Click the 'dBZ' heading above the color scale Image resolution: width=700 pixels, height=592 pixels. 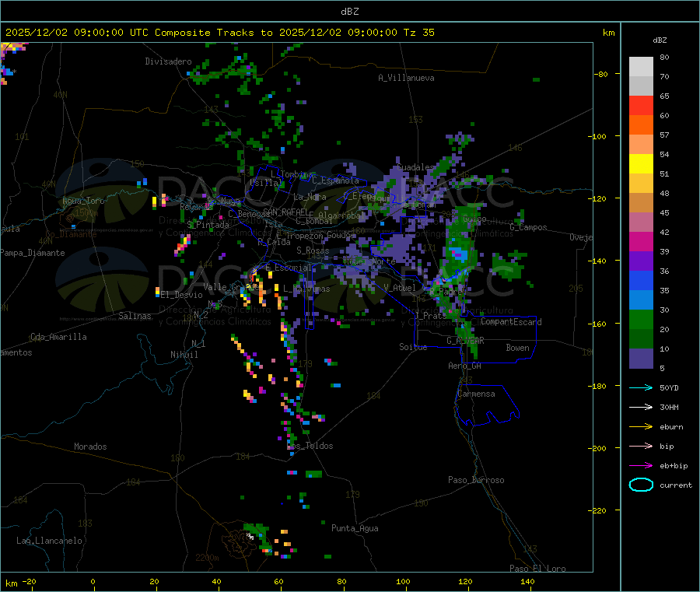click(660, 40)
